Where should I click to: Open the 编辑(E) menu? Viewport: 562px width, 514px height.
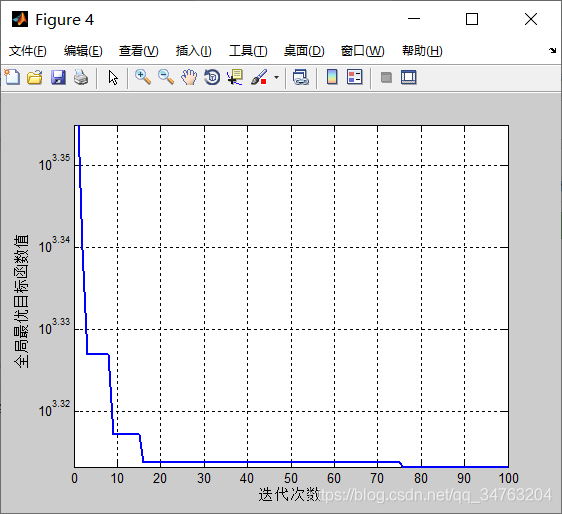click(83, 51)
